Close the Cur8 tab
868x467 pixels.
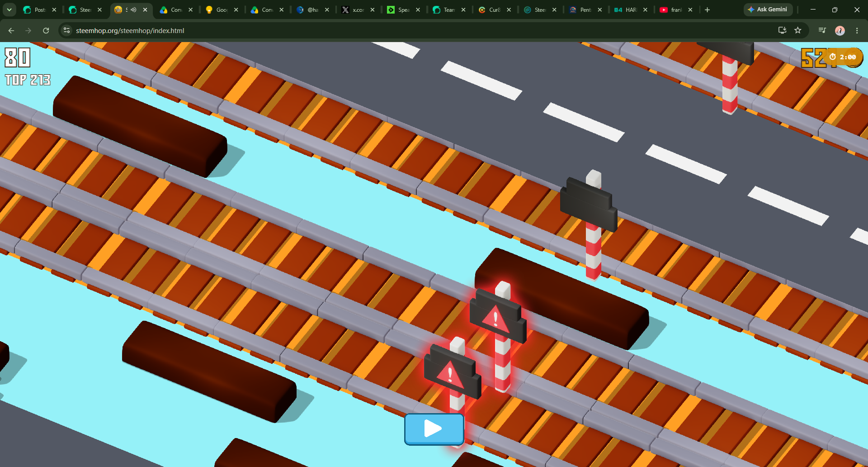(x=509, y=10)
